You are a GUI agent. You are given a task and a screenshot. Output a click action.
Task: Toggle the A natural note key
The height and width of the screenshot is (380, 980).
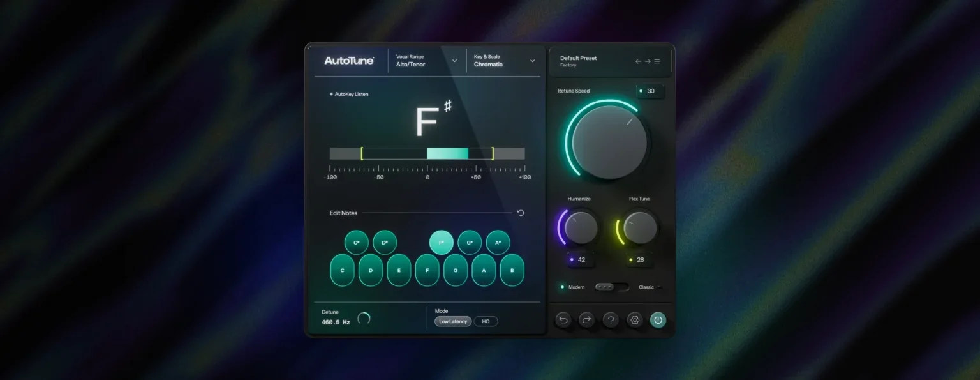tap(484, 270)
